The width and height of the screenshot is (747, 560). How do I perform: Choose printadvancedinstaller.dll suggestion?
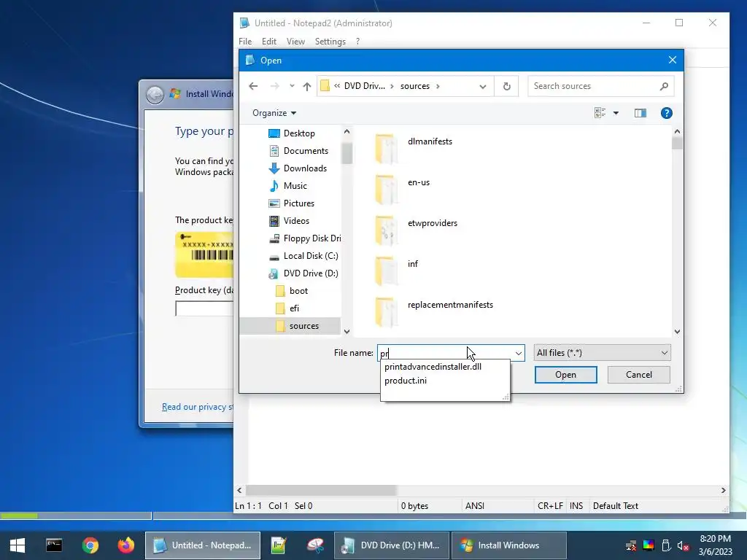point(433,367)
